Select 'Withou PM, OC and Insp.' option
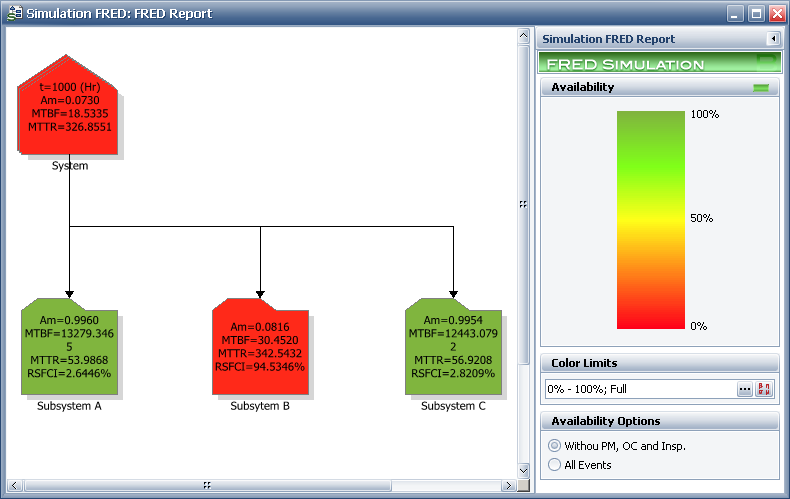 pos(555,446)
